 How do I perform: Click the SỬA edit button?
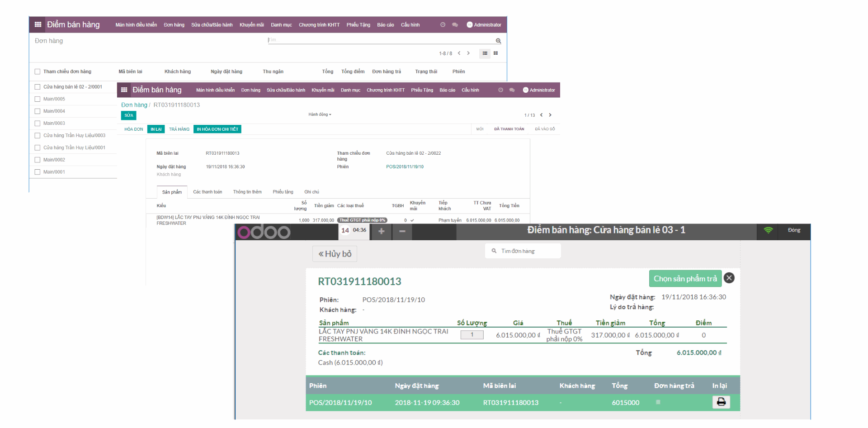tap(128, 115)
